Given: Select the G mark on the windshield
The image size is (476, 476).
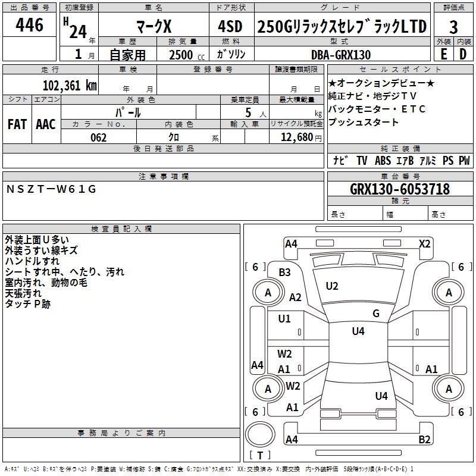Looking at the screenshot, I should 376,314.
